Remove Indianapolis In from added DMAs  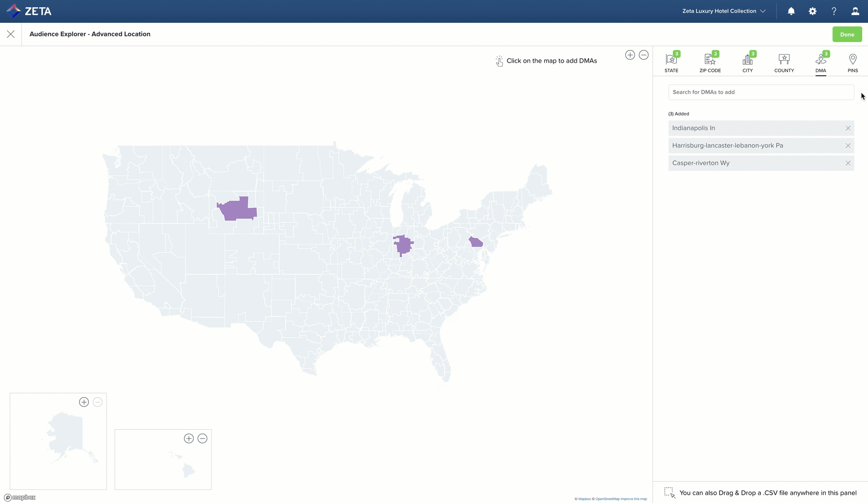[848, 128]
